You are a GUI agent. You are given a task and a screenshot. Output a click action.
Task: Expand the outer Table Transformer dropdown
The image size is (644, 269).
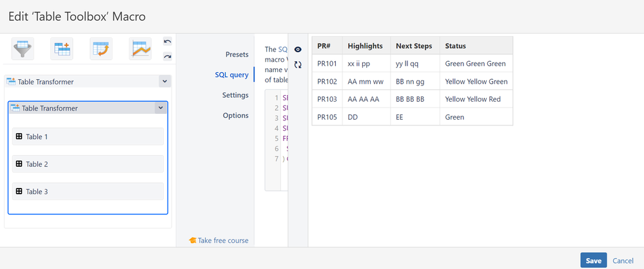point(164,82)
